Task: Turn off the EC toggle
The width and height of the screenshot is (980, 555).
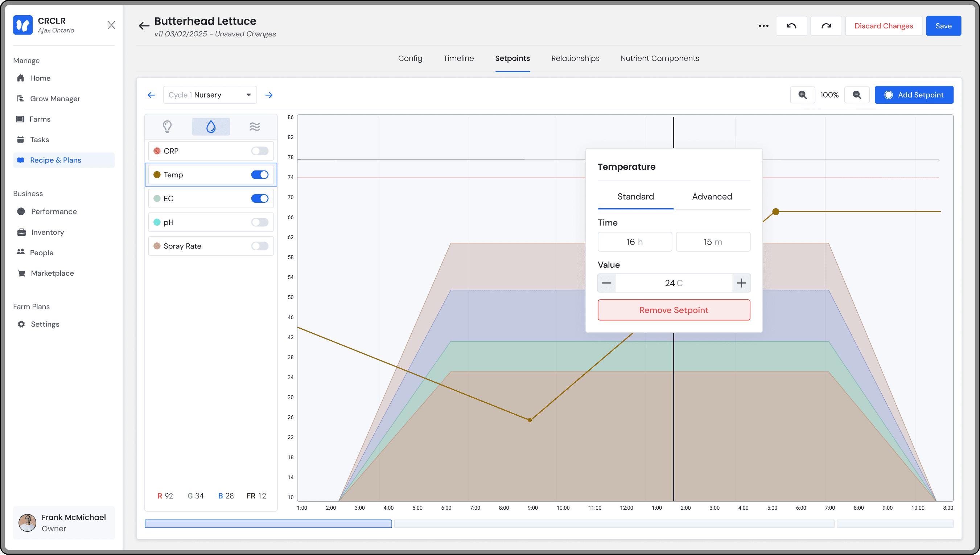Action: [260, 198]
